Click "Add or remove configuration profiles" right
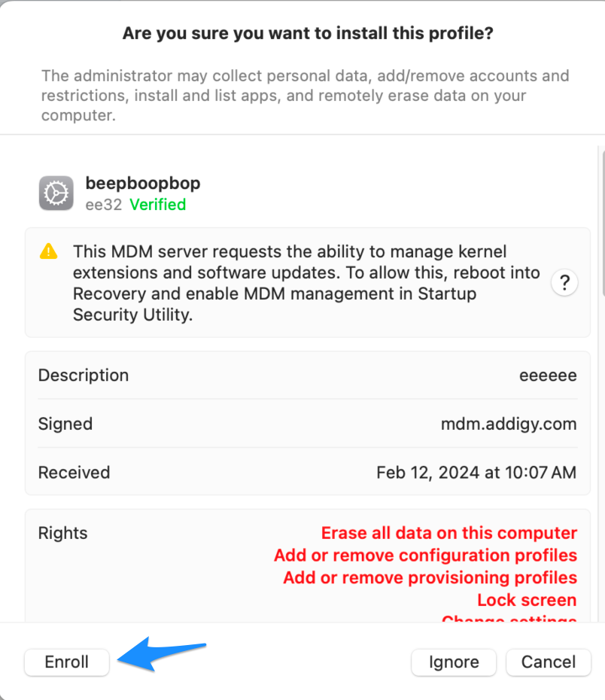605x700 pixels. pyautogui.click(x=425, y=555)
